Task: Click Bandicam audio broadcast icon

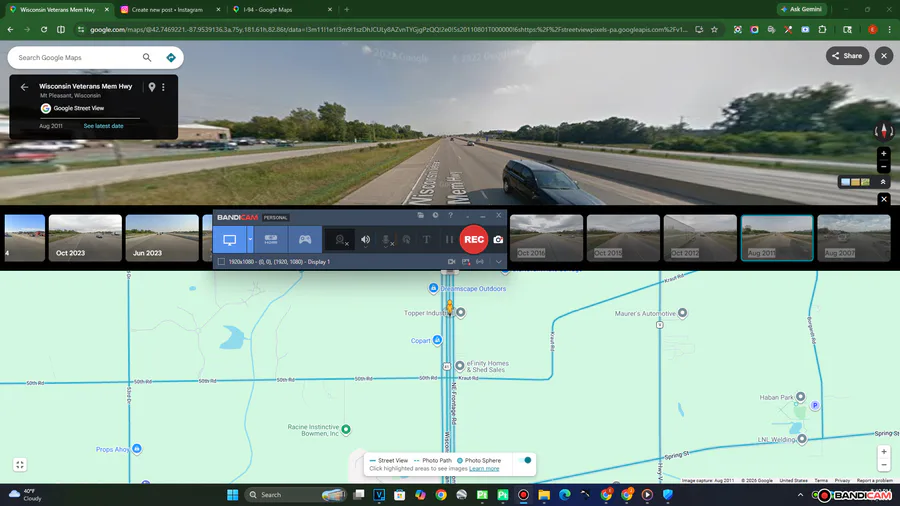Action: pyautogui.click(x=480, y=262)
